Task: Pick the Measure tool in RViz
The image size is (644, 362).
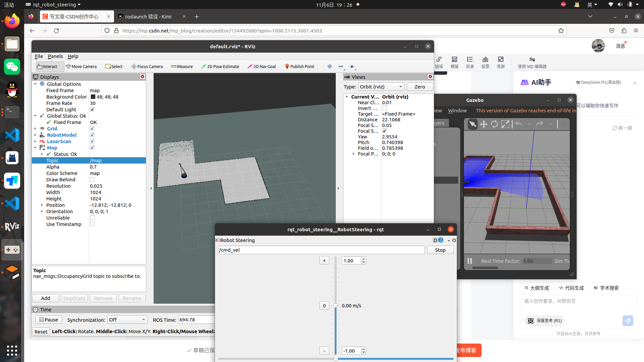Action: [182, 66]
